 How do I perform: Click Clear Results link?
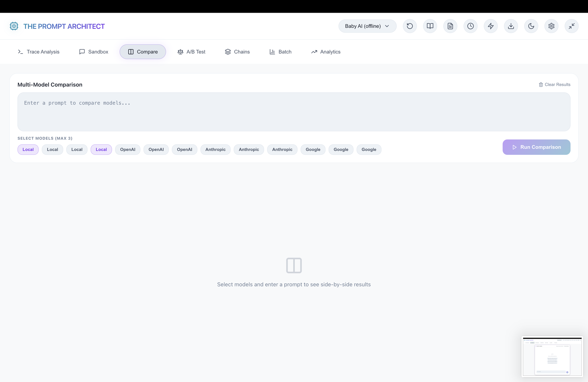click(x=554, y=85)
